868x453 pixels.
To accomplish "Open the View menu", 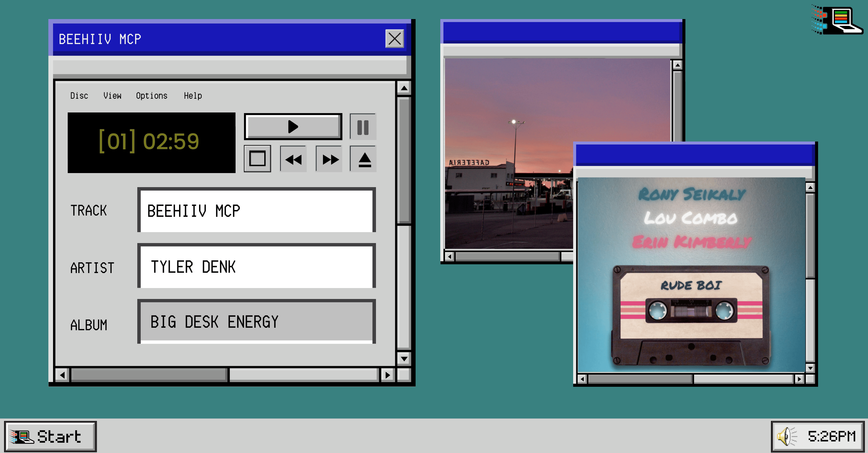I will 112,96.
